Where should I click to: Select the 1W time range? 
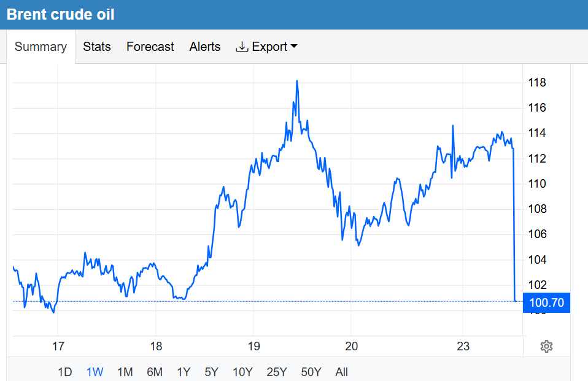95,372
